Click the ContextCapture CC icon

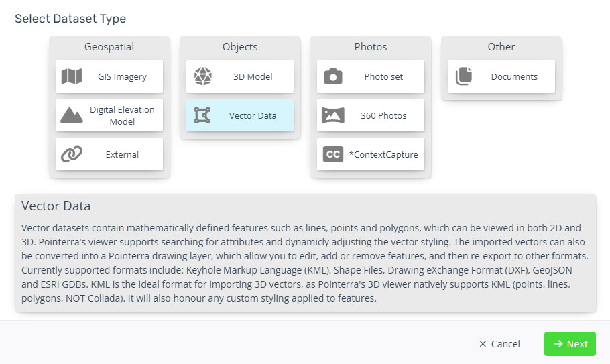pos(333,154)
